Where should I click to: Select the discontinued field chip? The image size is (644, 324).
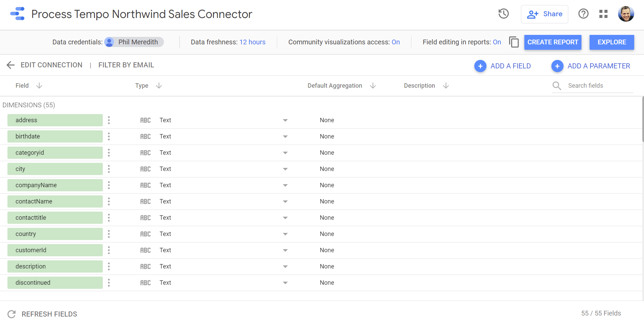click(55, 283)
